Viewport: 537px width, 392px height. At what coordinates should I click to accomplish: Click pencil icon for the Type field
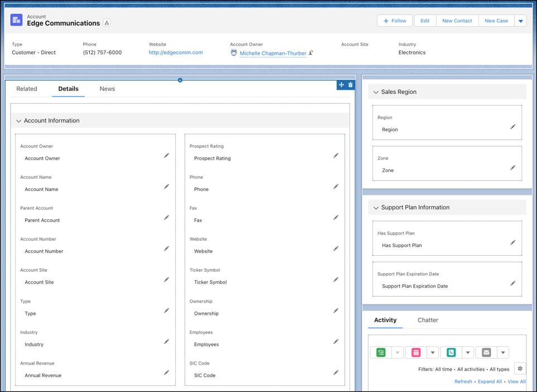[166, 310]
